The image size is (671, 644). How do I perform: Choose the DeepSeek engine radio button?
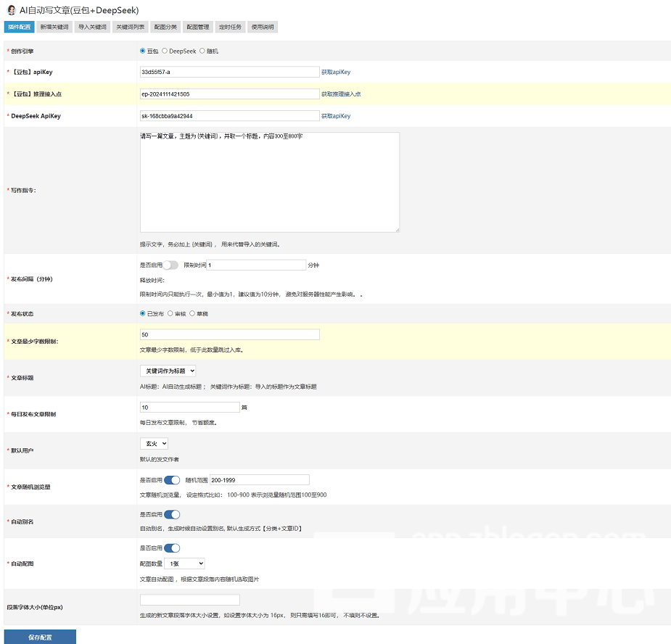click(x=165, y=51)
